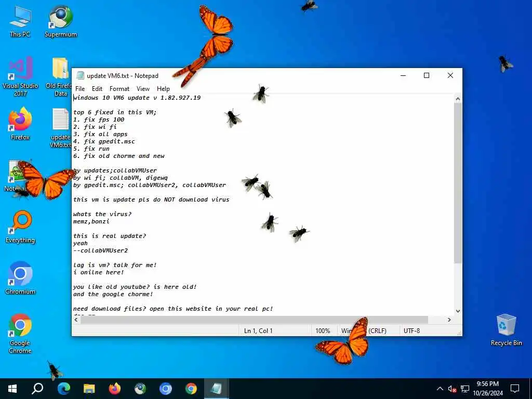The image size is (532, 399).
Task: Minimize the Notepad window
Action: 403,75
